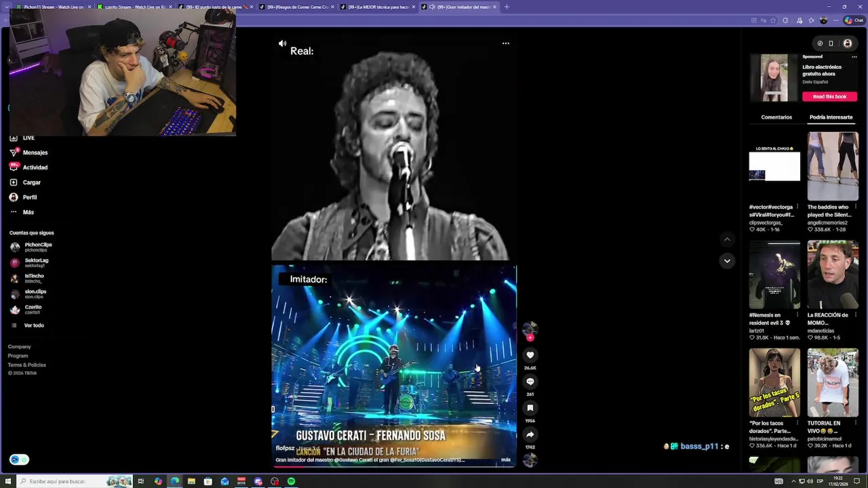Open the taskbar clock and date

pyautogui.click(x=838, y=481)
